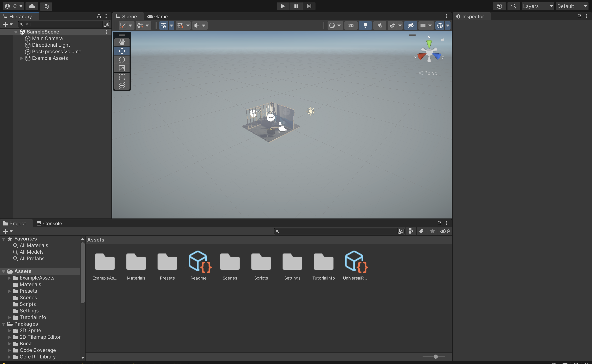The image size is (592, 364).
Task: Toggle scene lighting on or off
Action: tap(365, 25)
